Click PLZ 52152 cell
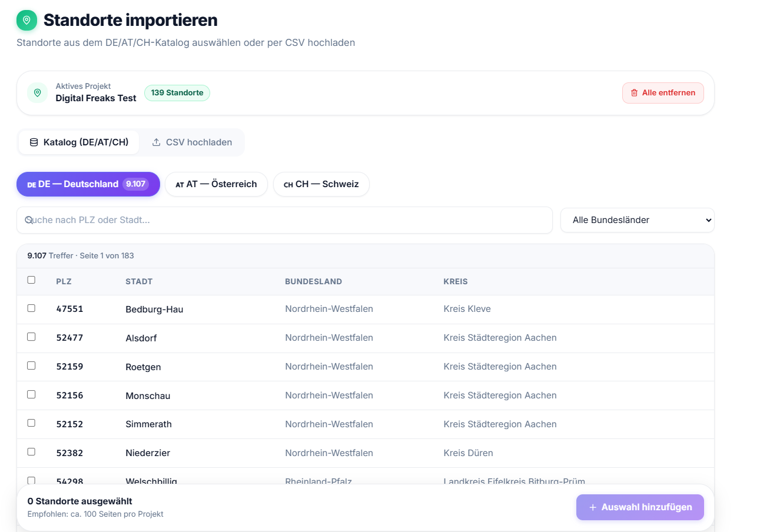Viewport: 760px width, 532px height. point(69,424)
